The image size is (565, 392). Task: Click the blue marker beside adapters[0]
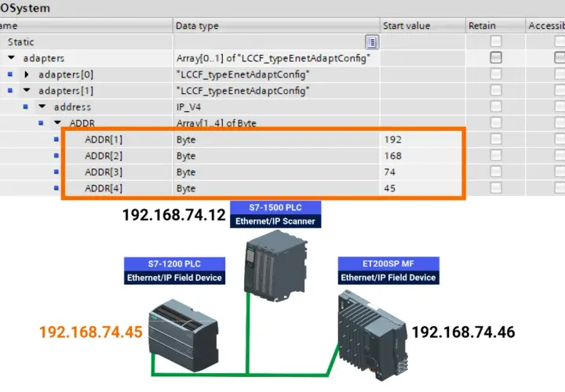coord(10,74)
